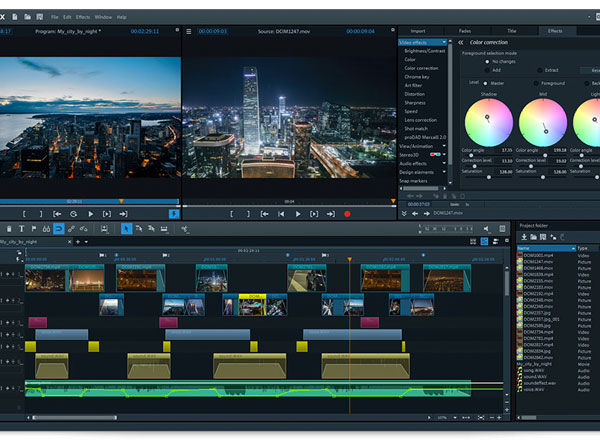Open the Chroma key effect
The image size is (600, 440).
click(417, 77)
